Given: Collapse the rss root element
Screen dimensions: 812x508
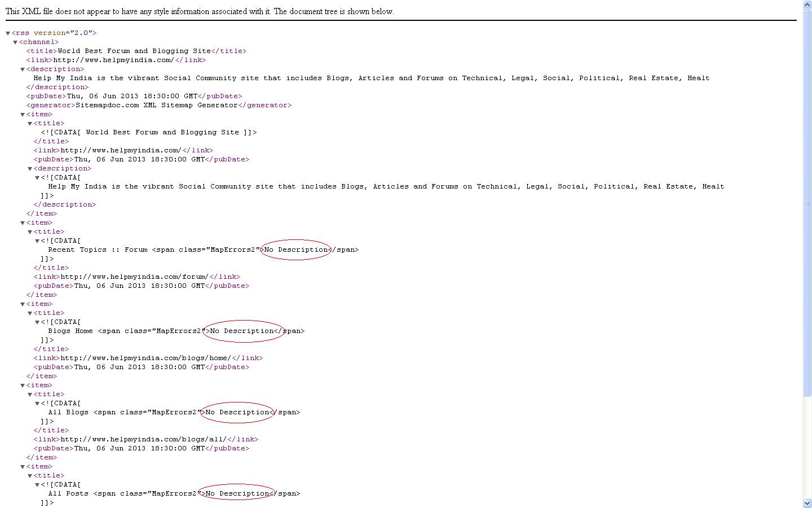Looking at the screenshot, I should 8,33.
